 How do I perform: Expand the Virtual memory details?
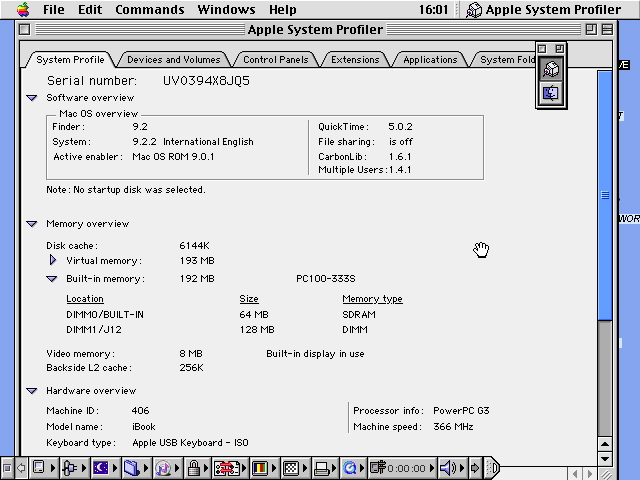coord(53,260)
